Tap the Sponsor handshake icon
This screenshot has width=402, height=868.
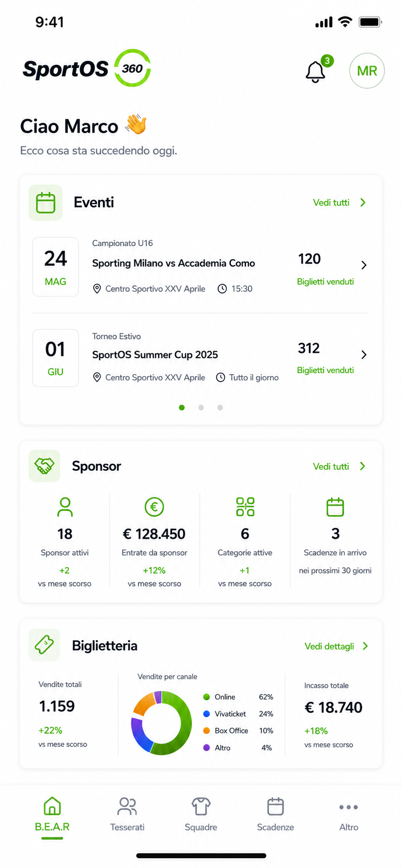44,466
